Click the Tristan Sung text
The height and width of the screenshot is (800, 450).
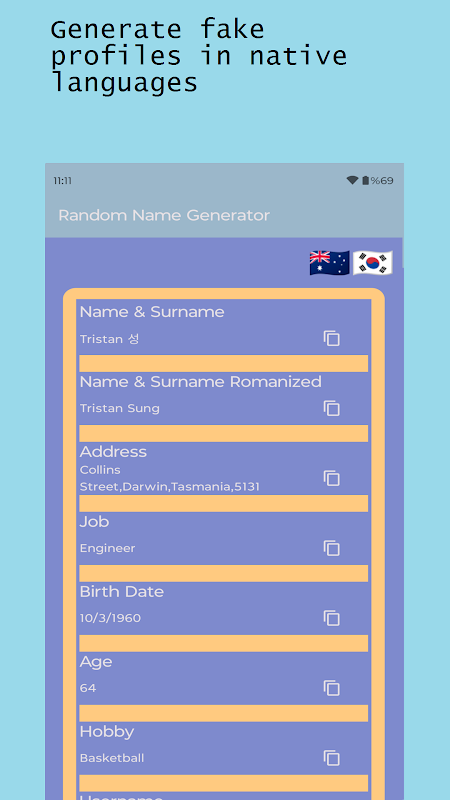pos(119,408)
